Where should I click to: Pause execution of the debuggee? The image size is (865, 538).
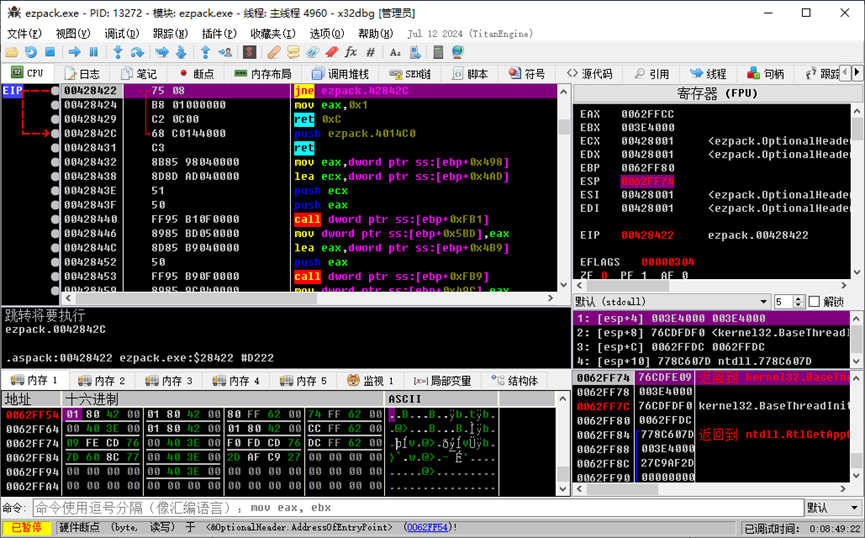[x=94, y=52]
